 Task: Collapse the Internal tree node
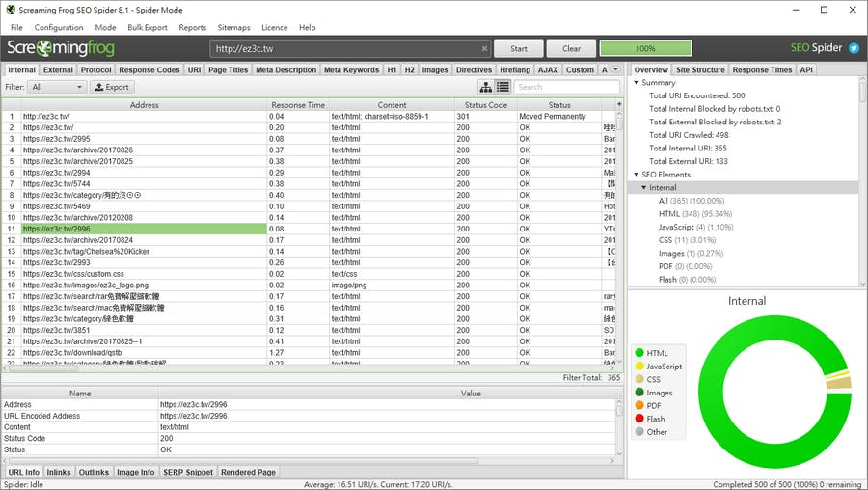[644, 187]
